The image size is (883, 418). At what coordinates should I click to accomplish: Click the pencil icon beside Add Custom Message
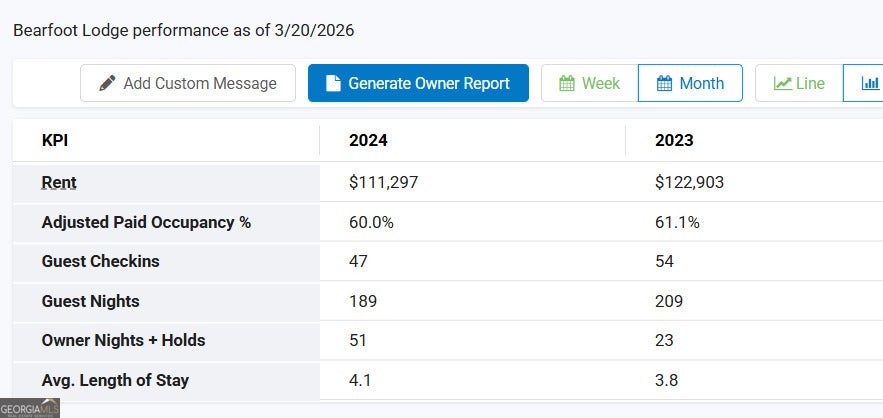(x=107, y=83)
